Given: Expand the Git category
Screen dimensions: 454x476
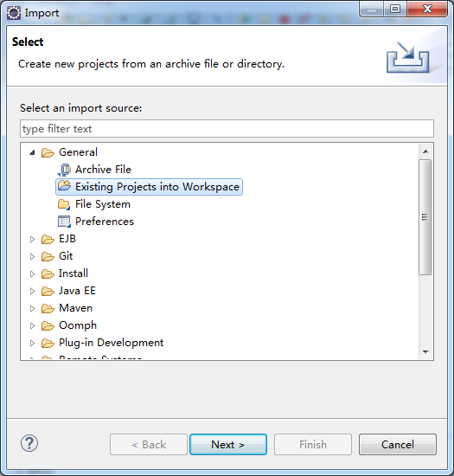Looking at the screenshot, I should pyautogui.click(x=32, y=256).
